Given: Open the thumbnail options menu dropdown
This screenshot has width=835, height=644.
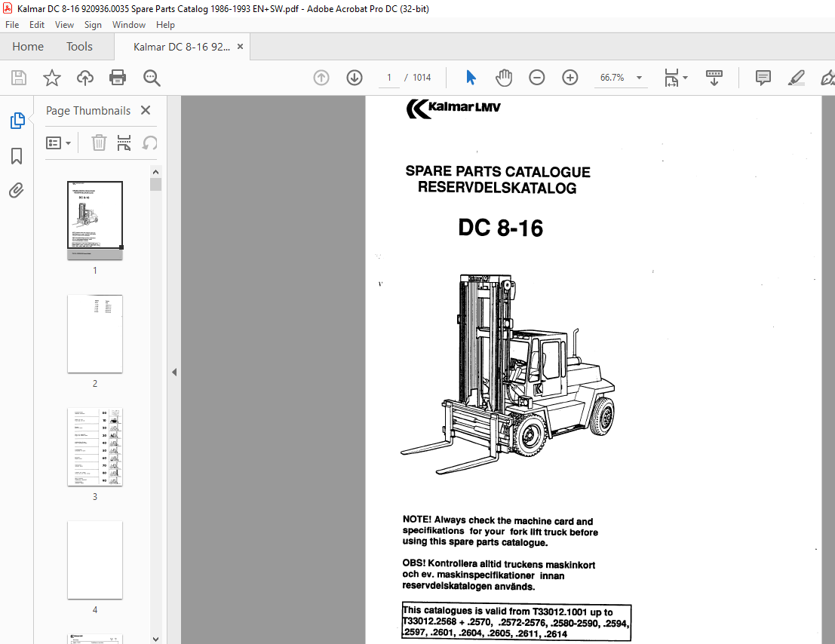Looking at the screenshot, I should click(58, 143).
